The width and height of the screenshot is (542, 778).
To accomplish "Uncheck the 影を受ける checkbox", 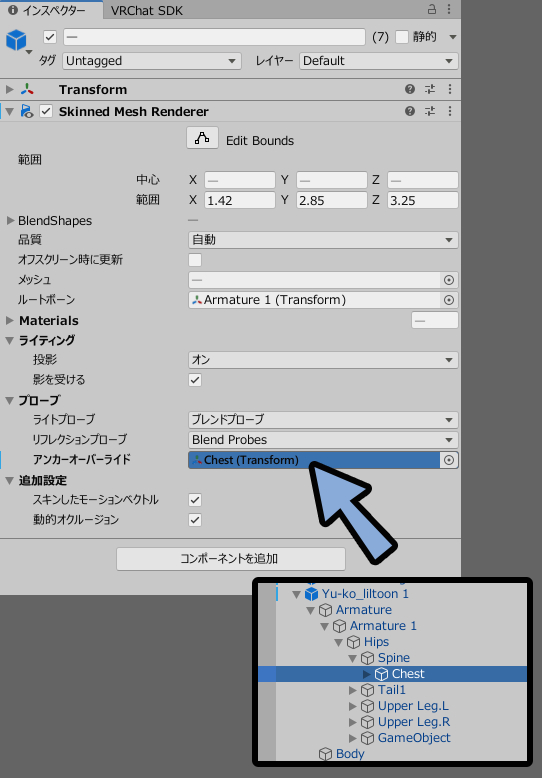I will tap(195, 380).
